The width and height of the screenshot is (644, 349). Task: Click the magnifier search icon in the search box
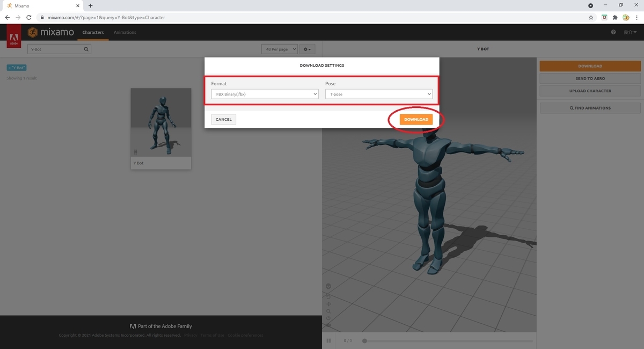tap(86, 49)
